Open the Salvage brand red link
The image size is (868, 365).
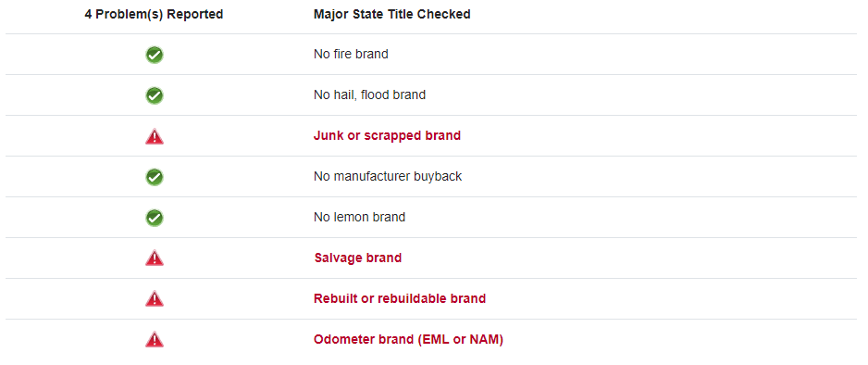tap(358, 258)
